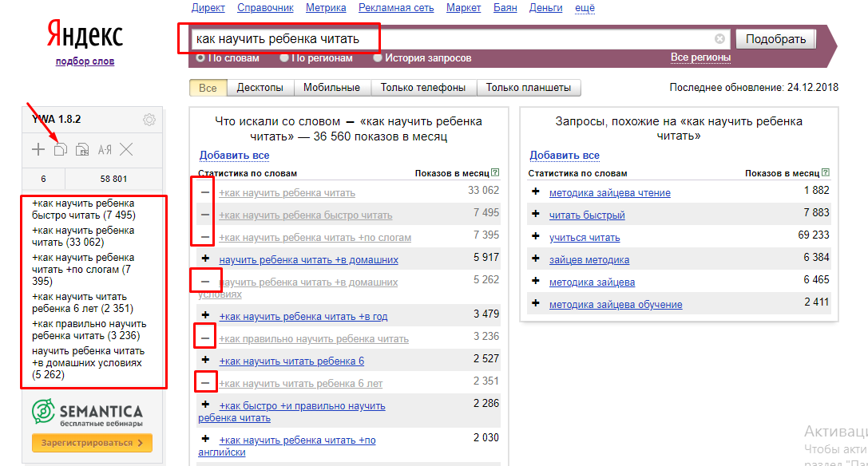Copy phrases with frequencies icon in YWA
The width and height of the screenshot is (868, 466).
point(82,149)
